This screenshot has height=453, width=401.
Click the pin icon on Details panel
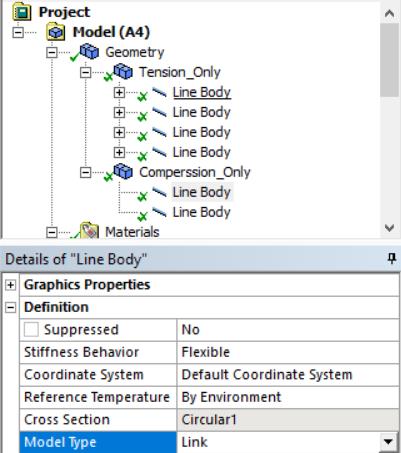pyautogui.click(x=391, y=258)
